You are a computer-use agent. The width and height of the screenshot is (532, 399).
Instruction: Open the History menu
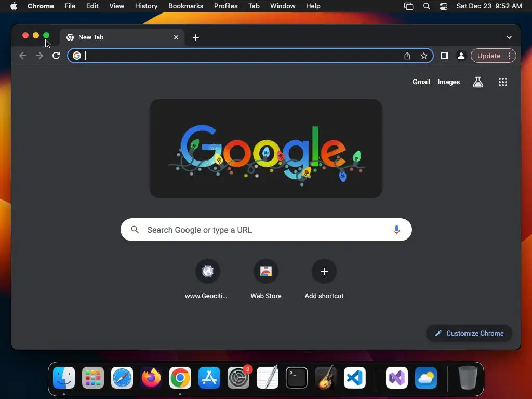pos(146,6)
